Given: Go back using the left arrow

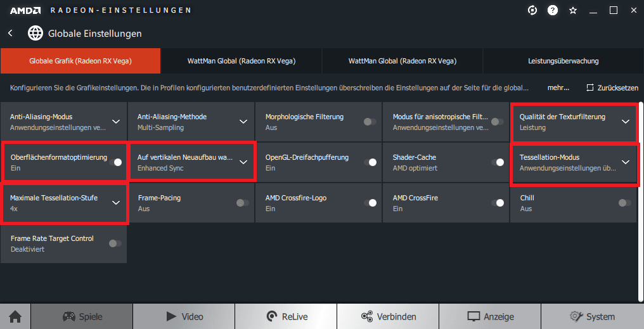Looking at the screenshot, I should [10, 33].
